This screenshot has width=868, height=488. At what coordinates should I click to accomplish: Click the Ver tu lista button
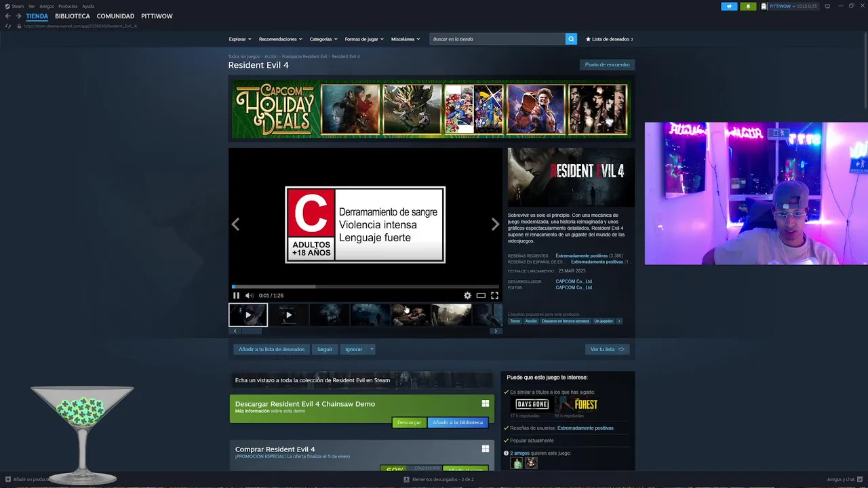pyautogui.click(x=607, y=350)
